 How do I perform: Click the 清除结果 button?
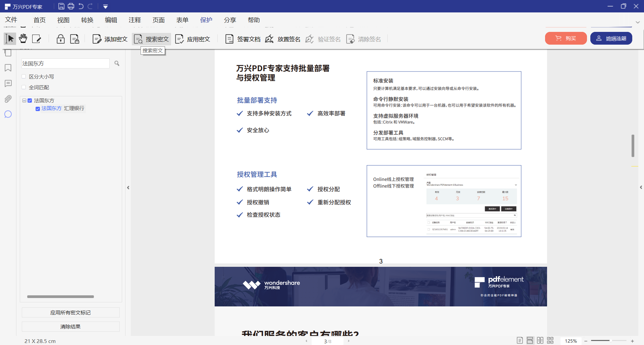pyautogui.click(x=70, y=326)
